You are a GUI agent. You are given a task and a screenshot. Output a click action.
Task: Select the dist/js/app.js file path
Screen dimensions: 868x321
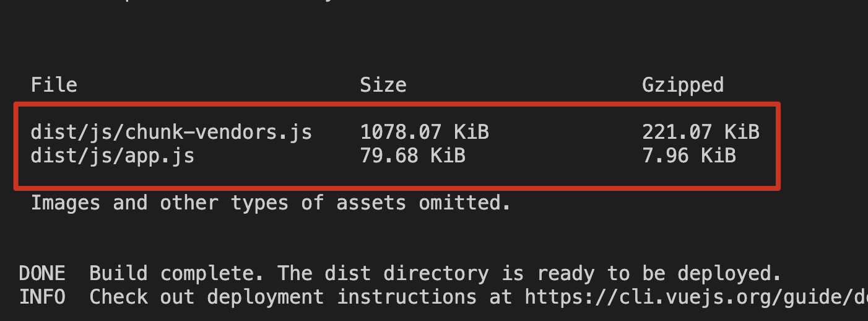(x=113, y=156)
